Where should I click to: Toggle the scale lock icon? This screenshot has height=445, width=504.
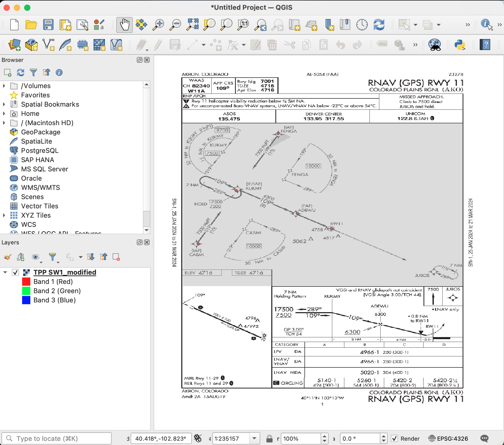click(x=269, y=438)
